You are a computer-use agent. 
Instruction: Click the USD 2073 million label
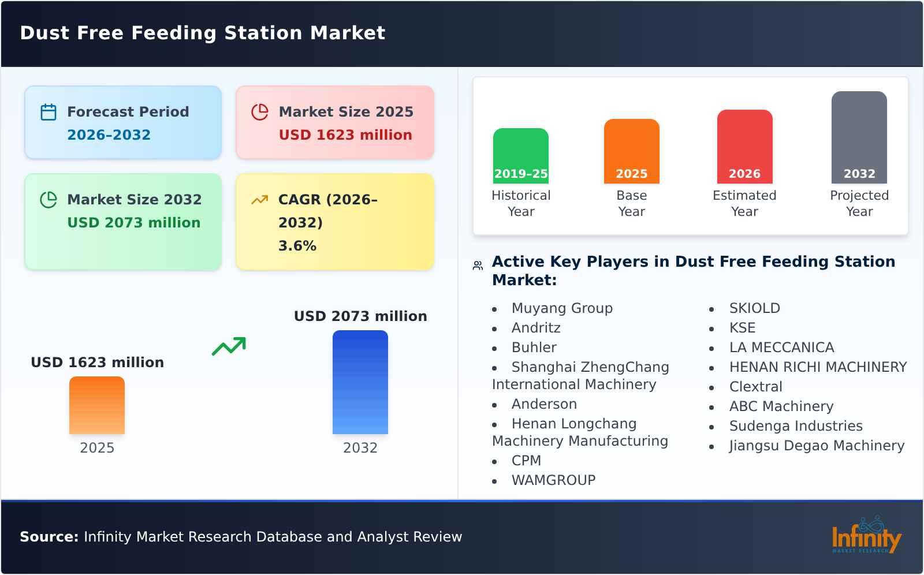coord(360,316)
